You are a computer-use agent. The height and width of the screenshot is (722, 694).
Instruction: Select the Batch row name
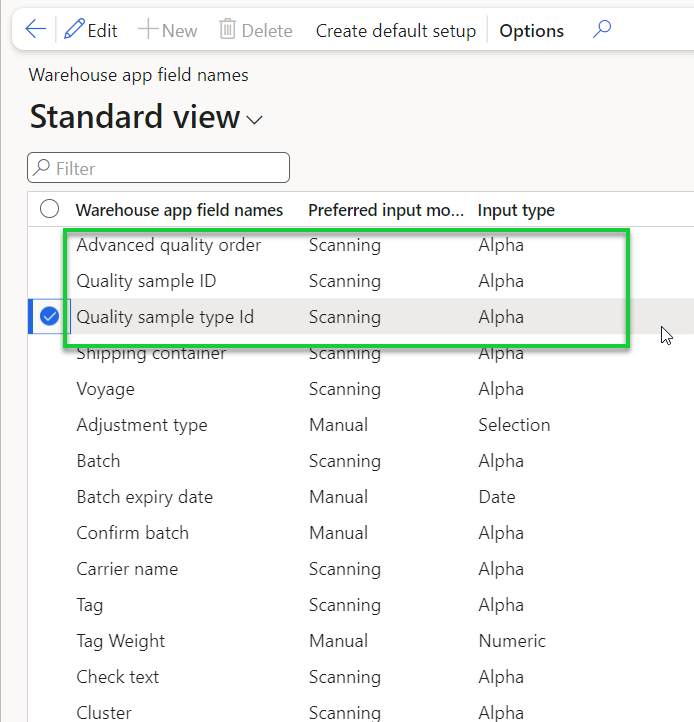(98, 461)
